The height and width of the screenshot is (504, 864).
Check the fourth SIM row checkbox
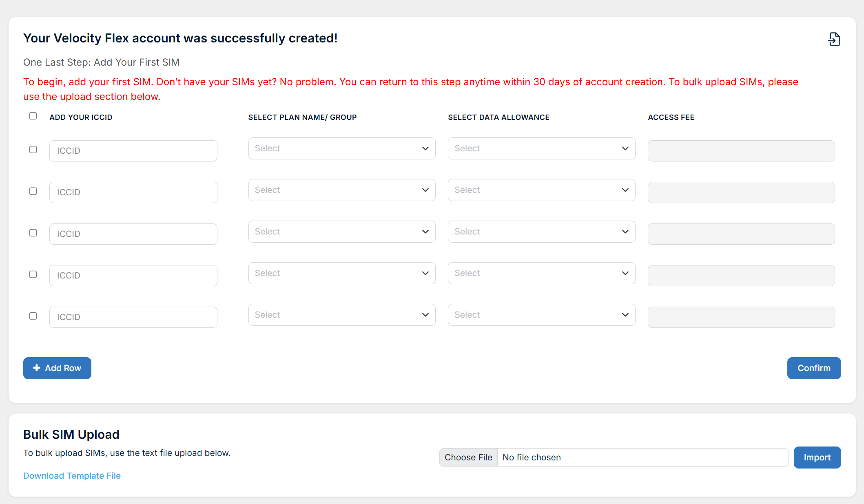point(33,274)
